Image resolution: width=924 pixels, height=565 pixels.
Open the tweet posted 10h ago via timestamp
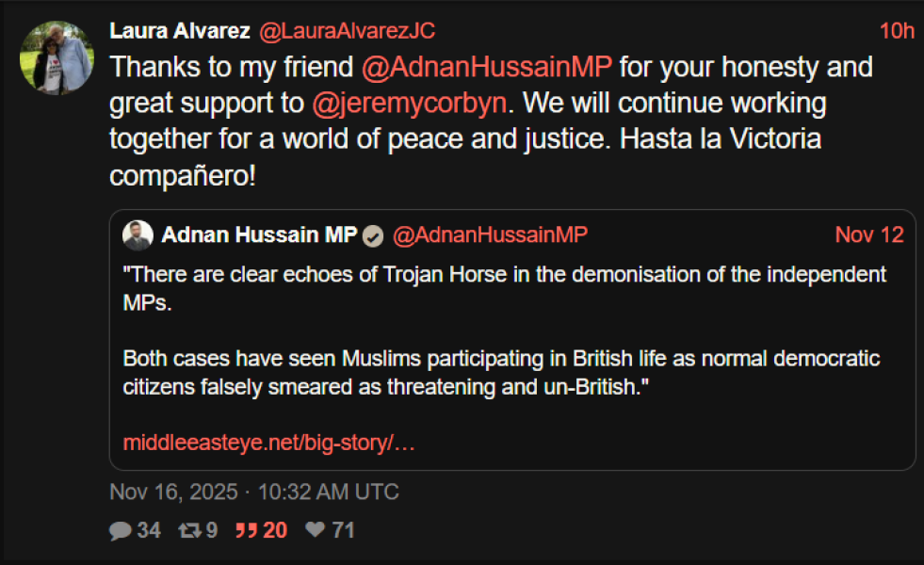(x=898, y=30)
